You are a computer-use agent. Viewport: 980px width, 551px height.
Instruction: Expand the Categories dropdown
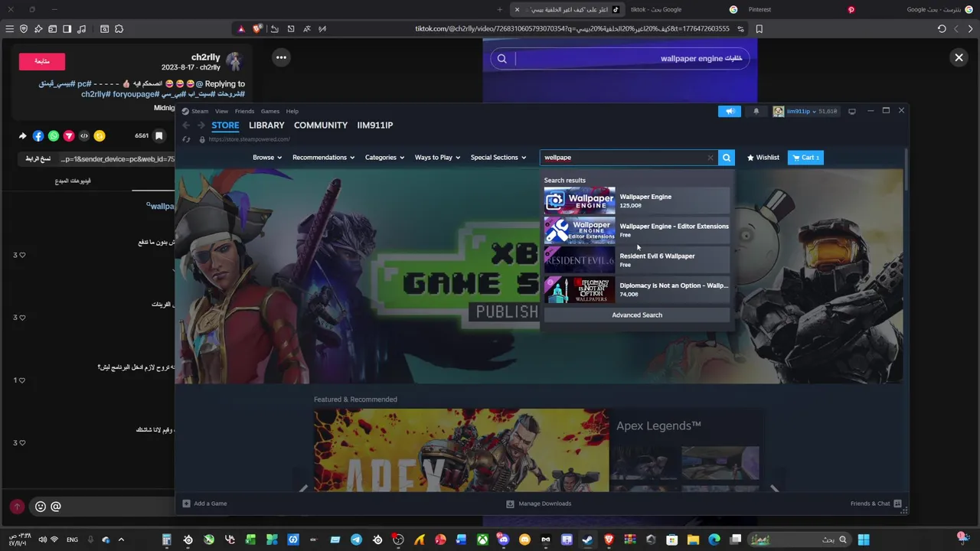384,158
